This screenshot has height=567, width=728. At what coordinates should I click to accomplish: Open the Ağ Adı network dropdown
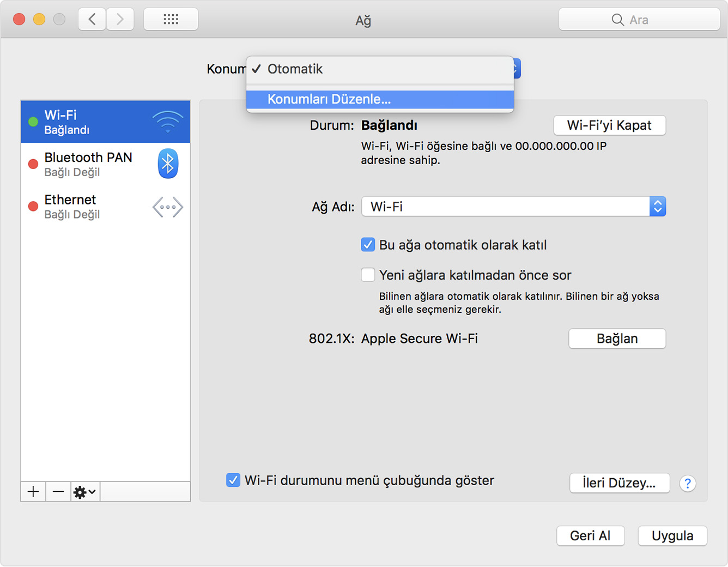click(x=513, y=207)
